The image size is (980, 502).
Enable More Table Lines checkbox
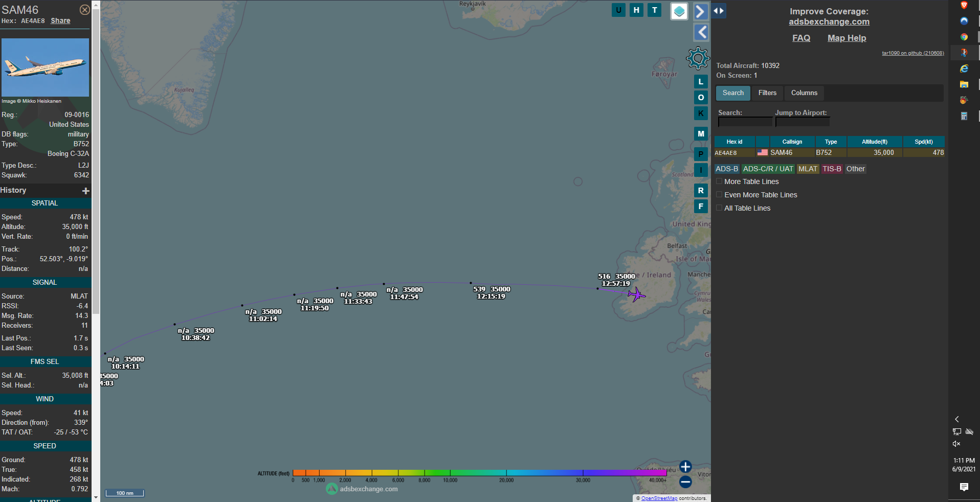point(719,181)
